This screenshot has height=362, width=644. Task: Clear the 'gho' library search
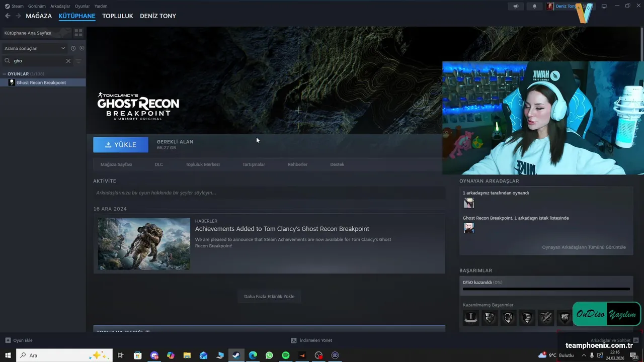tap(68, 61)
